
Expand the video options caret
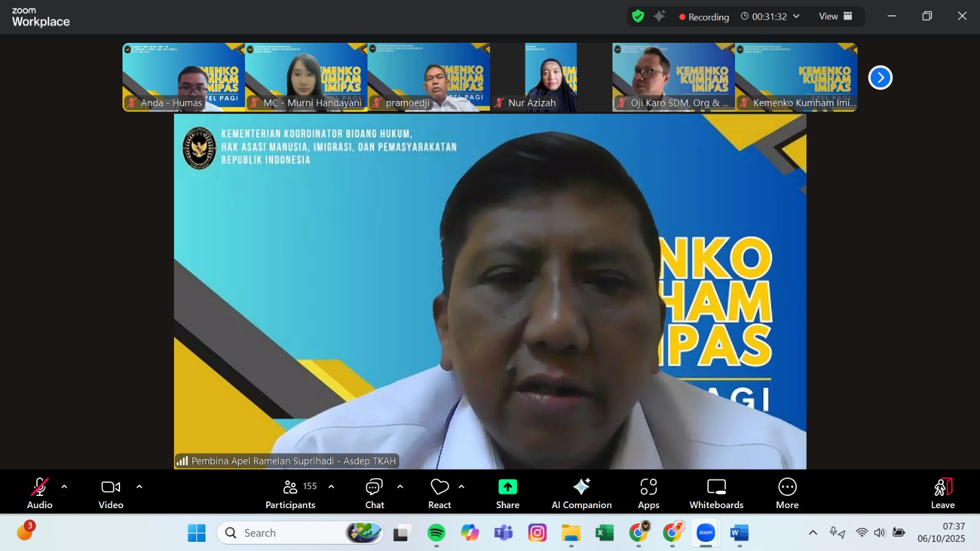point(139,487)
